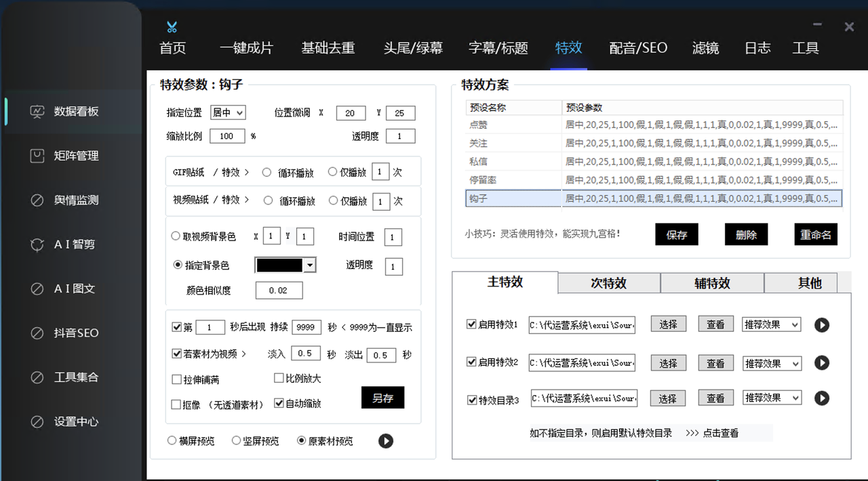868x481 pixels.
Task: Open 数据看板 via its sidebar icon
Action: coord(37,112)
